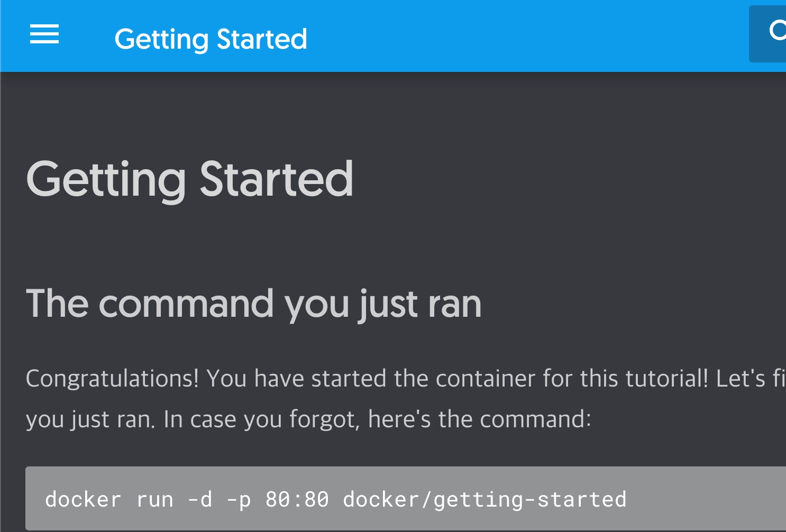Click "The command you just ran" subheading
Screen dimensions: 786x532
click(x=254, y=304)
